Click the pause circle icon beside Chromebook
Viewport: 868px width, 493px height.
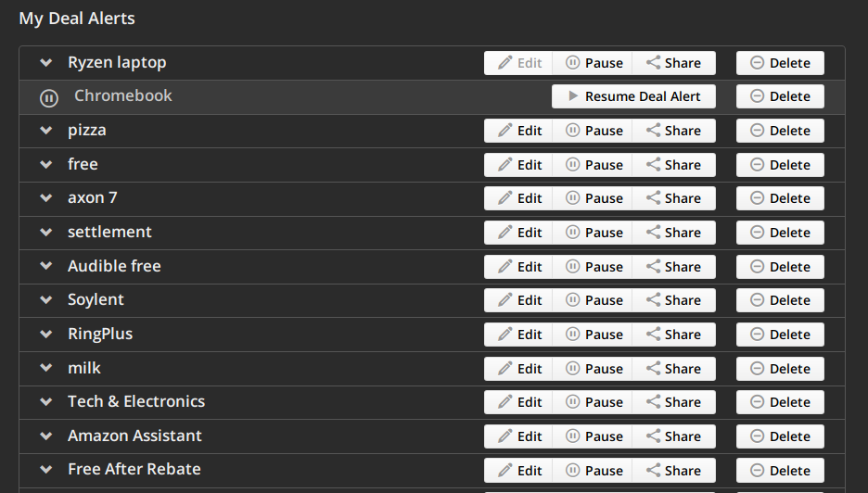coord(49,97)
